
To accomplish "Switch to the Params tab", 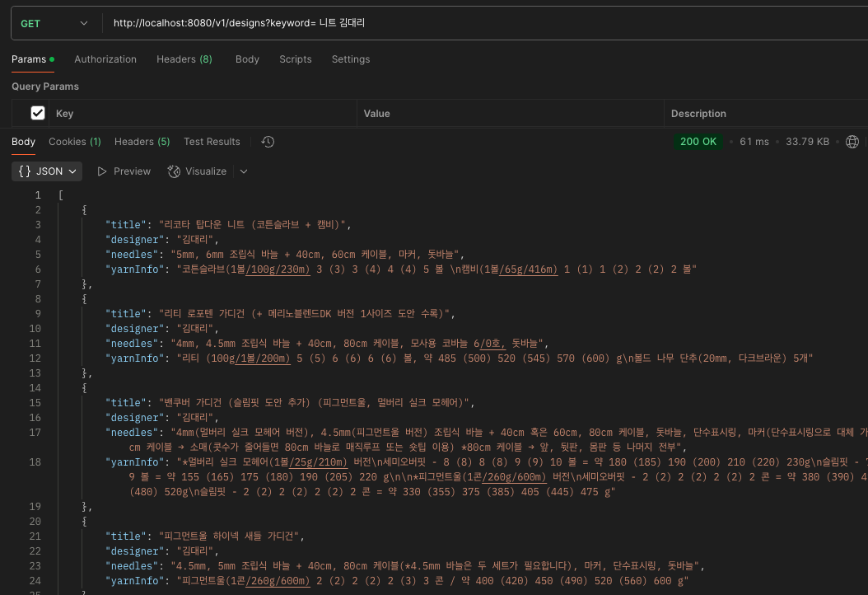I will [x=33, y=59].
